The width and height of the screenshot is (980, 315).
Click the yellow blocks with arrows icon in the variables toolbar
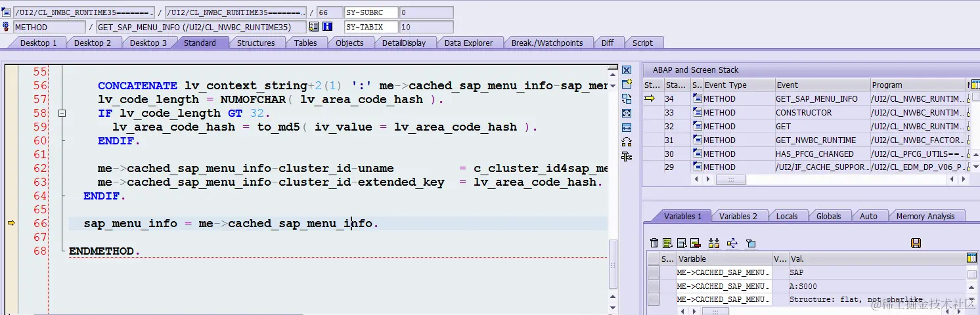pyautogui.click(x=714, y=243)
